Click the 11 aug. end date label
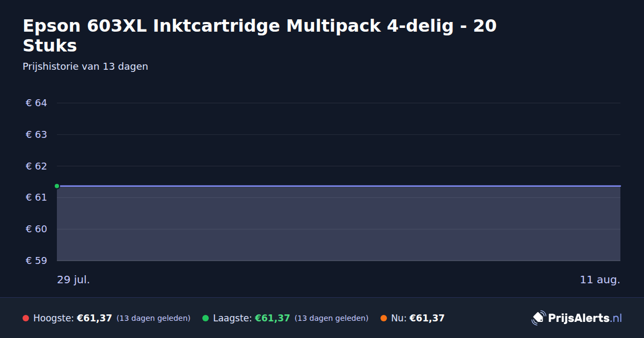Screen dimensions: 644x338 pyautogui.click(x=600, y=280)
